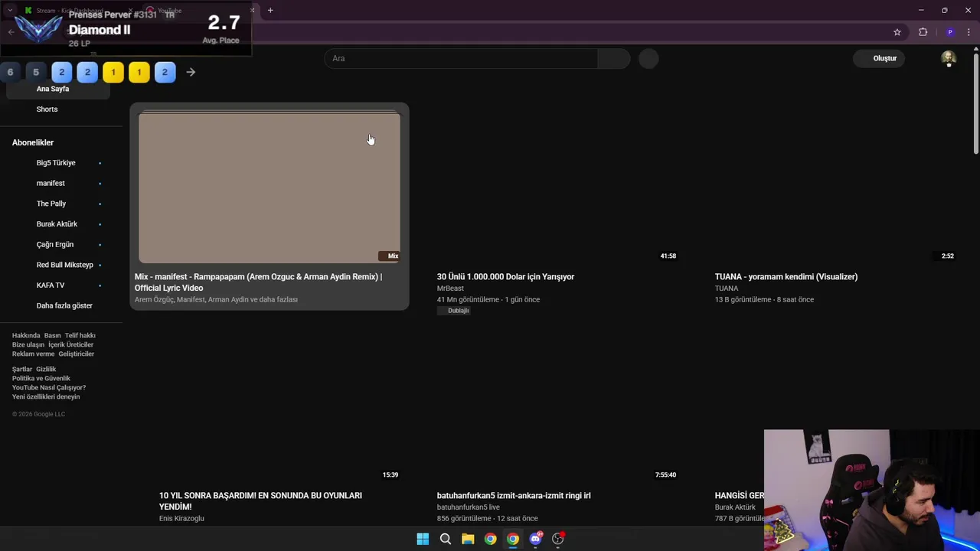This screenshot has width=980, height=551.
Task: Open the TUANA channel name under the video
Action: point(727,289)
